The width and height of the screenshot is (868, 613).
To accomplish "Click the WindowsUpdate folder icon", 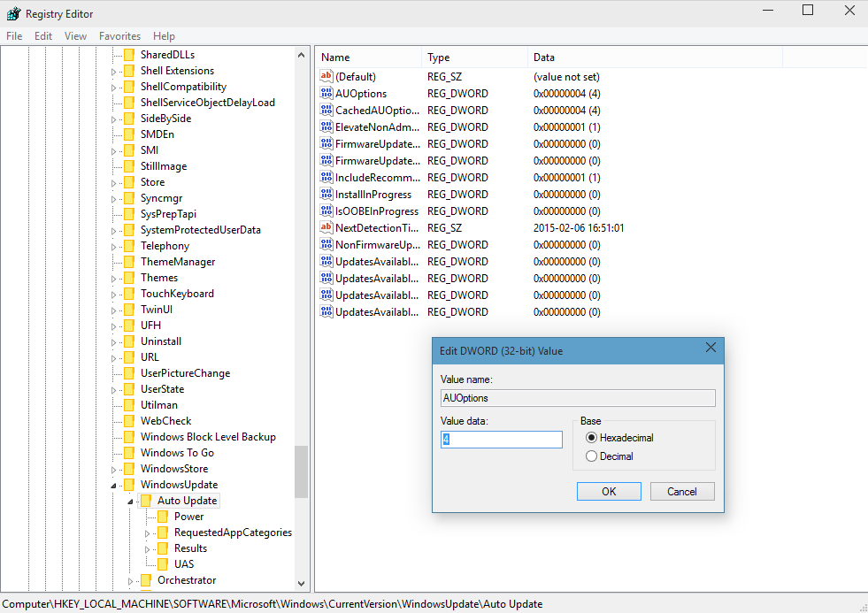I will (129, 485).
